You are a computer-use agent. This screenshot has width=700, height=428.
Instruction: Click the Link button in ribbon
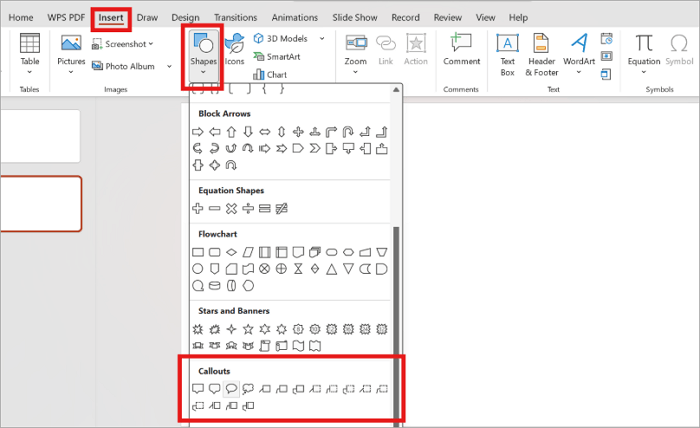(386, 49)
